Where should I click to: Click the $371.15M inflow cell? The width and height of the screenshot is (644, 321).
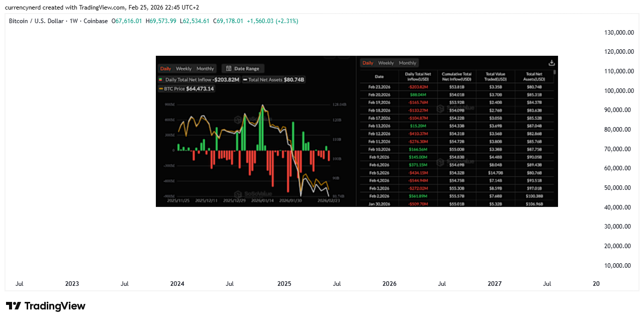pos(418,165)
